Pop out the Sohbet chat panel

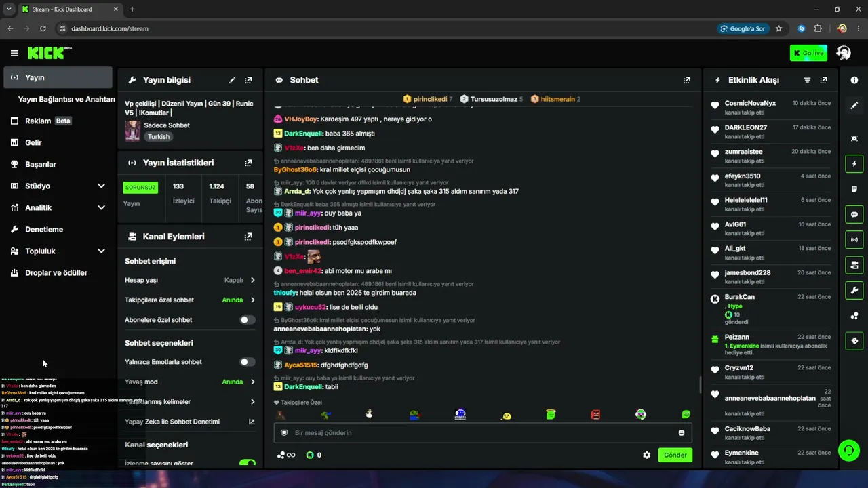(687, 80)
